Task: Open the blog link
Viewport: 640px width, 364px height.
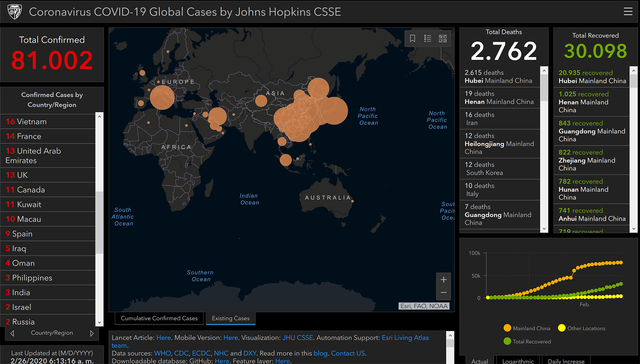Action: click(x=320, y=353)
